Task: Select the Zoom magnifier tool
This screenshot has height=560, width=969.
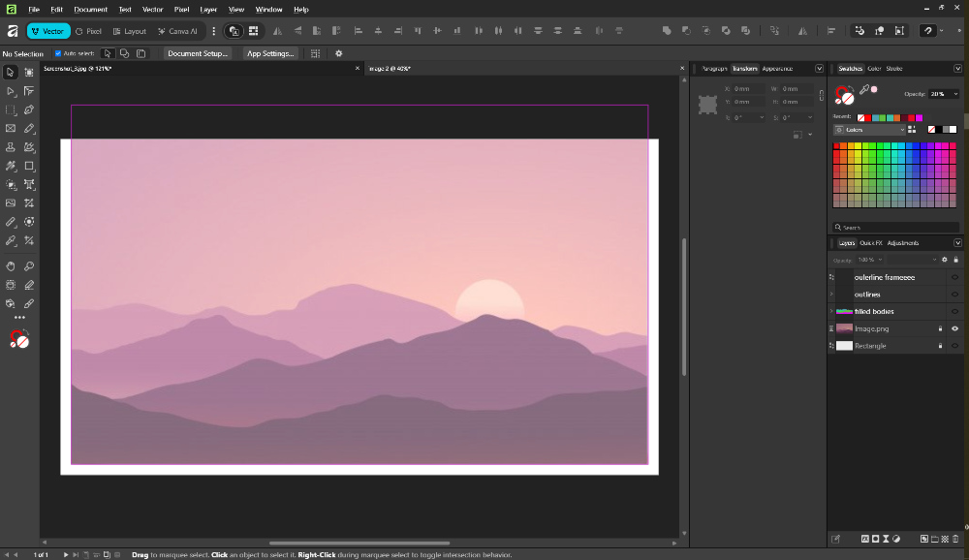Action: [29, 266]
